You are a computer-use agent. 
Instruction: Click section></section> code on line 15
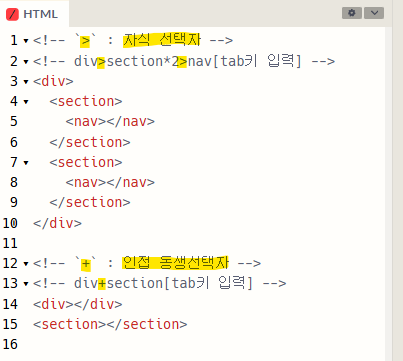110,324
